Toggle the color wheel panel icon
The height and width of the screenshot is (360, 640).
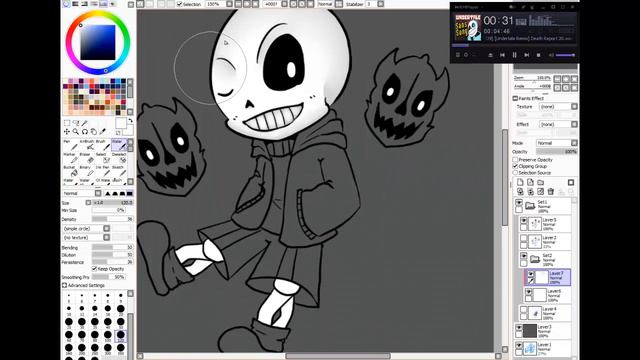pos(66,4)
